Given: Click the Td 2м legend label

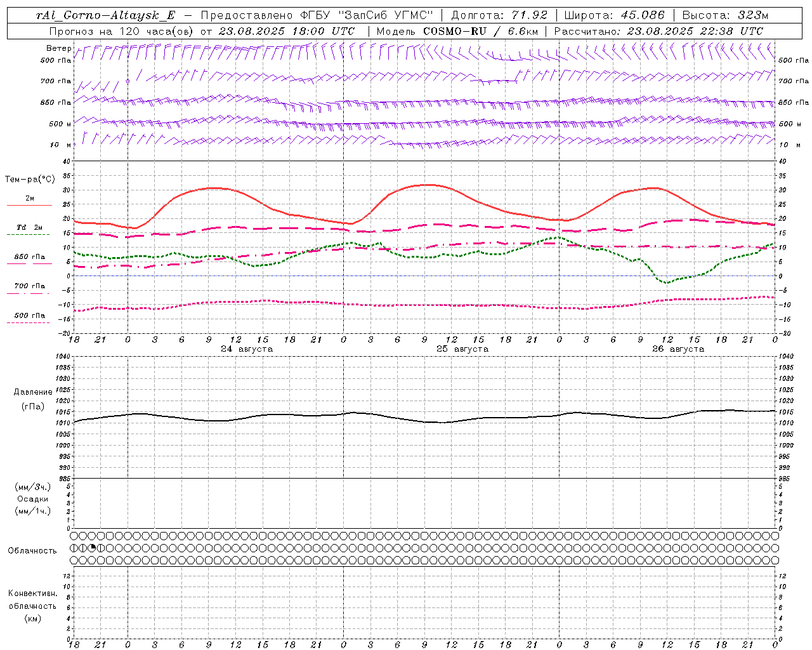Looking at the screenshot, I should pos(29,227).
